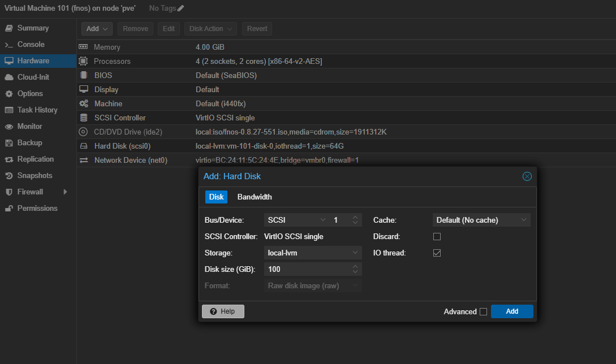Open the Cache mode dropdown
This screenshot has height=364, width=616.
pos(481,220)
